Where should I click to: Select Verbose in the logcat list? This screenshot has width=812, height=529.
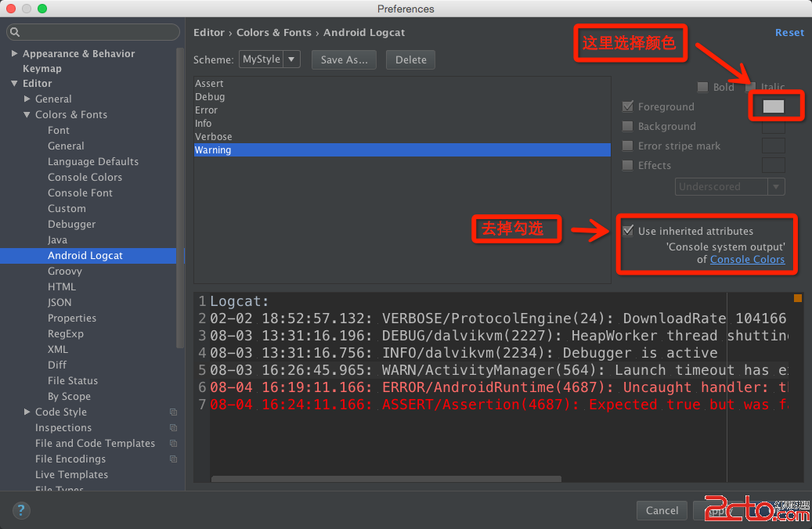402,137
